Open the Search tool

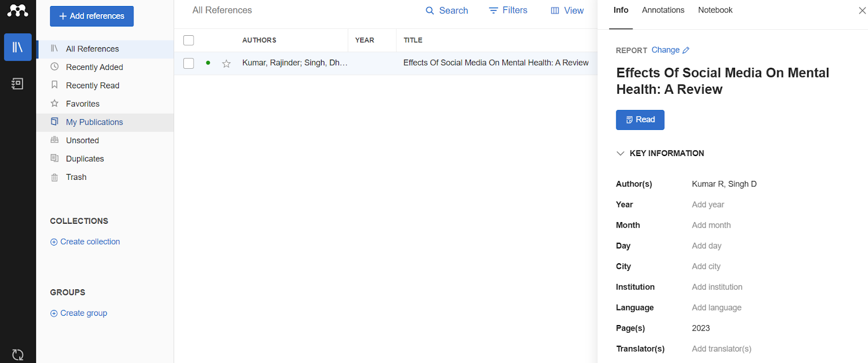click(x=446, y=10)
